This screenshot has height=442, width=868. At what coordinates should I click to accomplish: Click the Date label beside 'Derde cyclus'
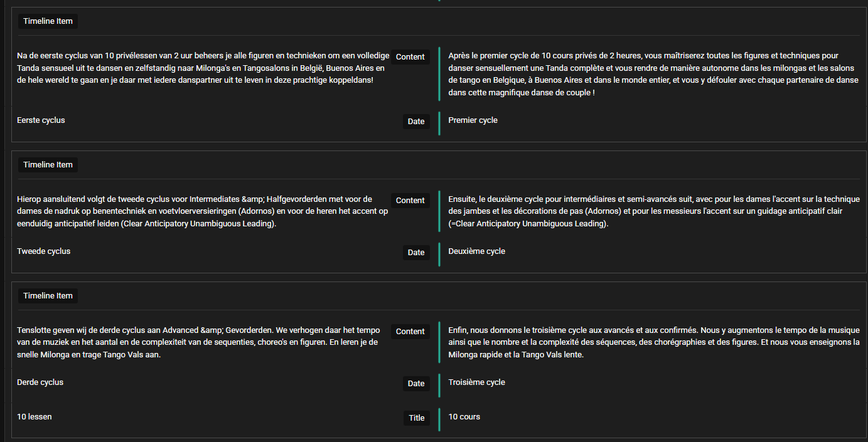416,384
